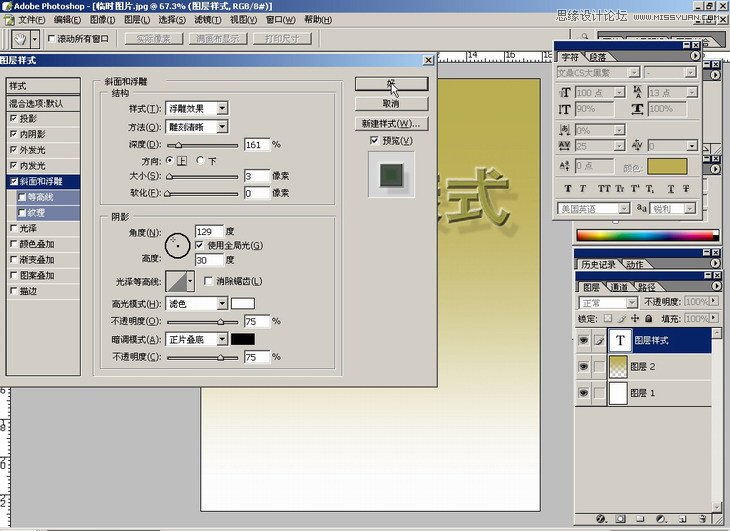730x531 pixels.
Task: Click the 角度 angle input field showing 129
Action: (209, 231)
